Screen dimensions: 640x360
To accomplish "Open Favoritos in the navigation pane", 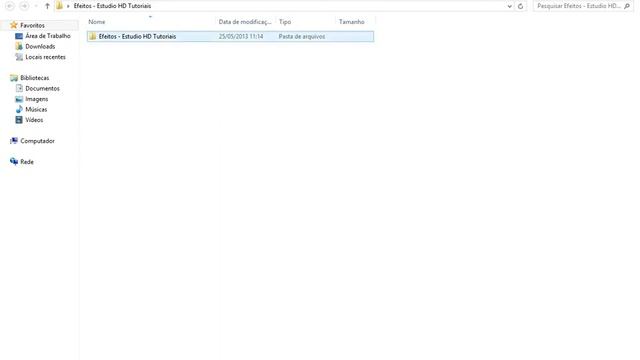I will pos(32,25).
